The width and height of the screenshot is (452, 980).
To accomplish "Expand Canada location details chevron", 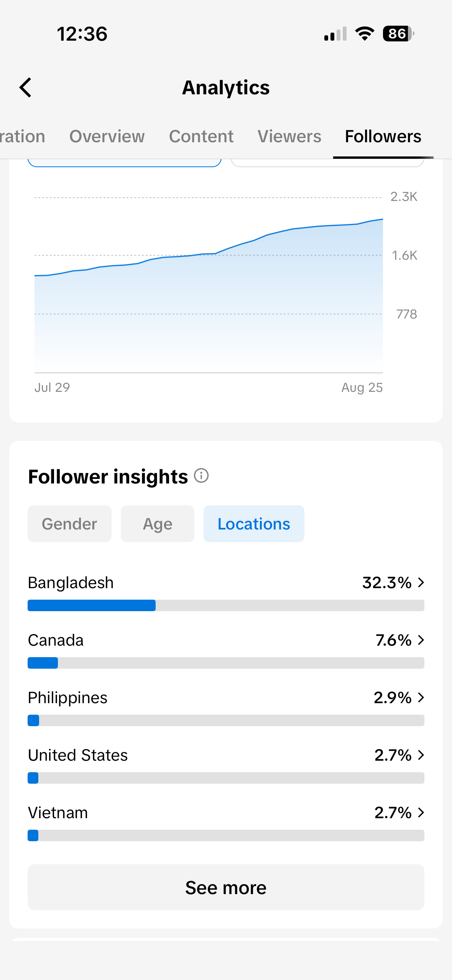I will 421,640.
